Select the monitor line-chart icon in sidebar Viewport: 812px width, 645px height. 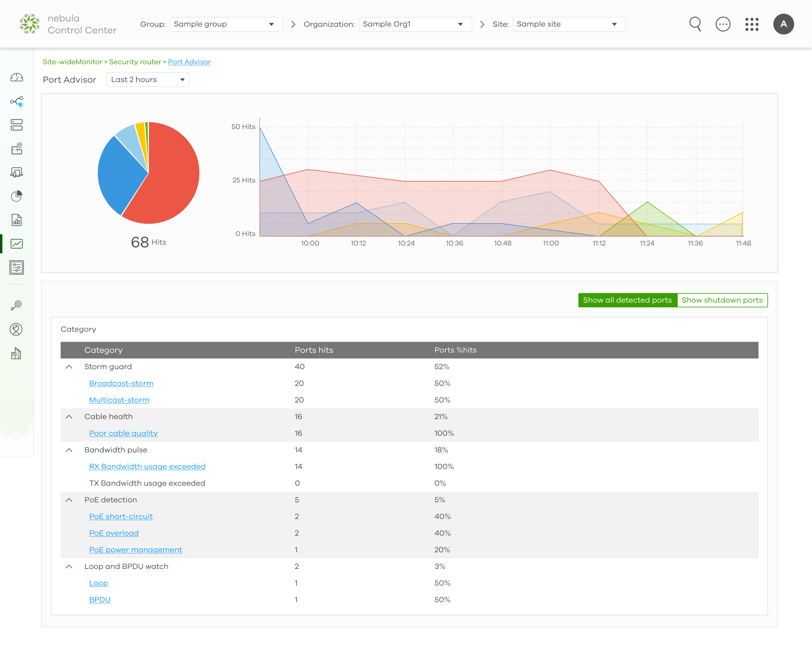[x=17, y=244]
